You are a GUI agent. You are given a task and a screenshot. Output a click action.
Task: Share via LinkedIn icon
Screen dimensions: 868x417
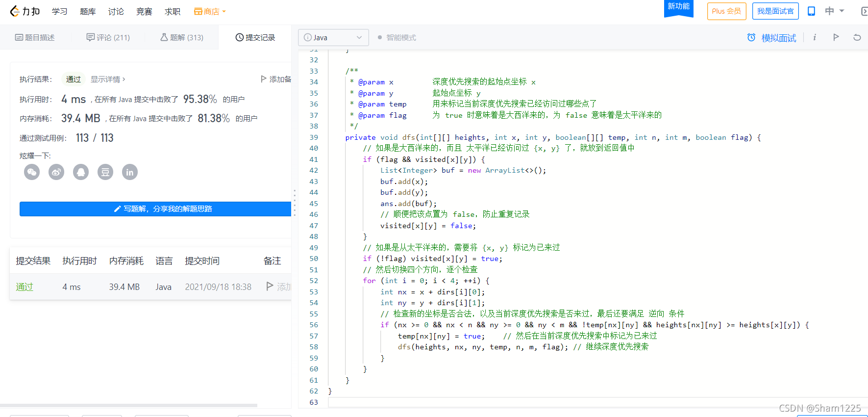click(130, 172)
